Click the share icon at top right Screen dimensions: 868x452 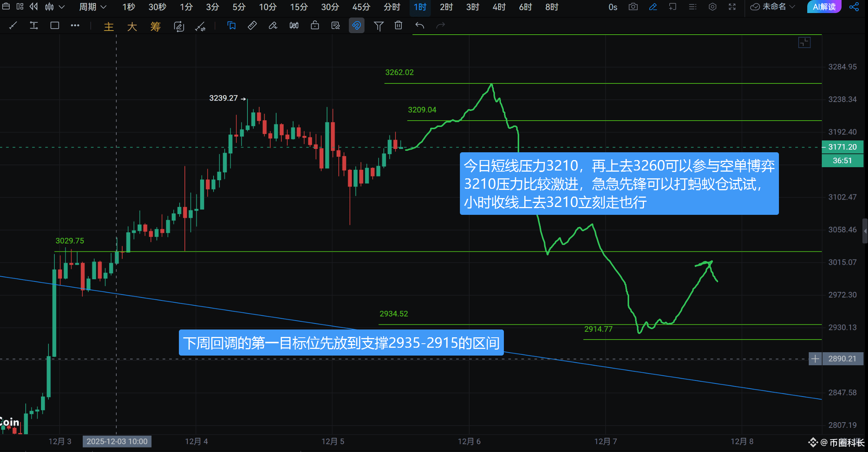click(854, 7)
